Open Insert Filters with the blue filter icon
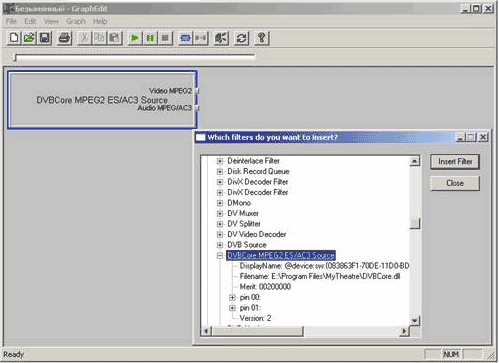The image size is (499, 363). pos(185,38)
